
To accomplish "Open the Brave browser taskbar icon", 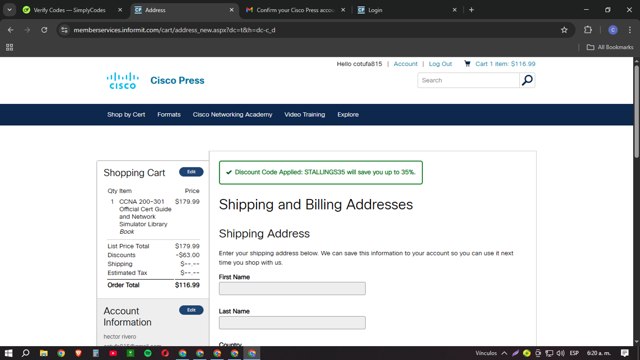I will [78, 353].
